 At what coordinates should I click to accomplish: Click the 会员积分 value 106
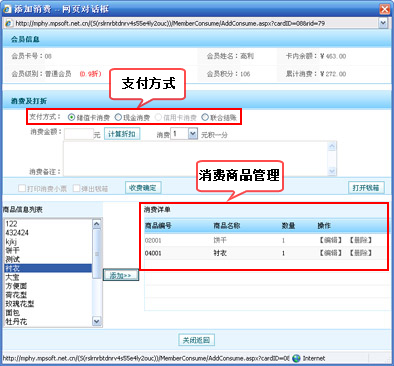245,74
